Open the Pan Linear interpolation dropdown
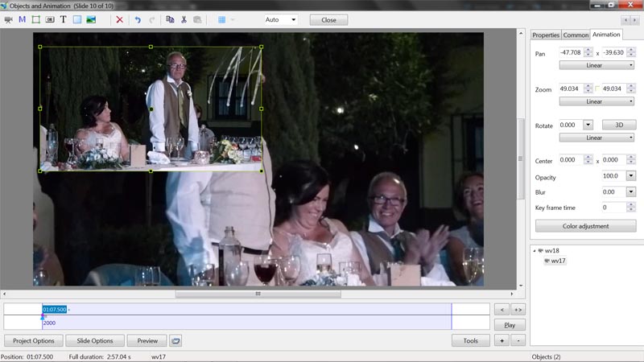Screen dimensions: 644x362 585,65
